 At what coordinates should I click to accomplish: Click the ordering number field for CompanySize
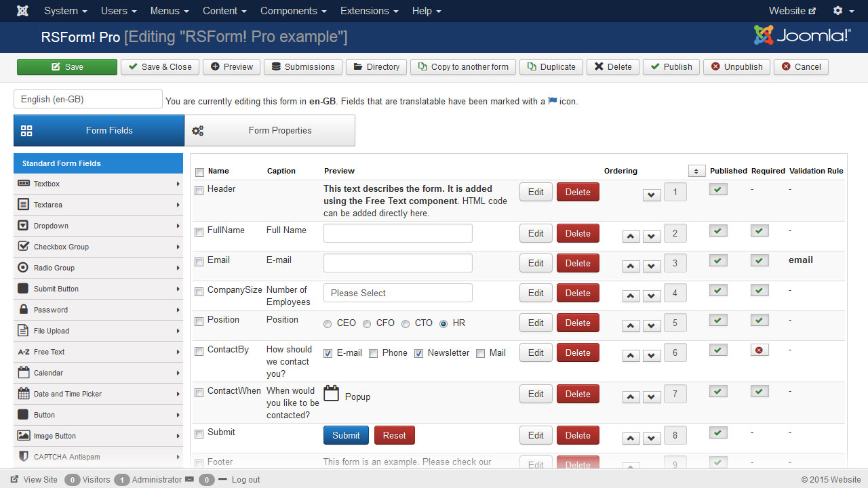coord(675,293)
